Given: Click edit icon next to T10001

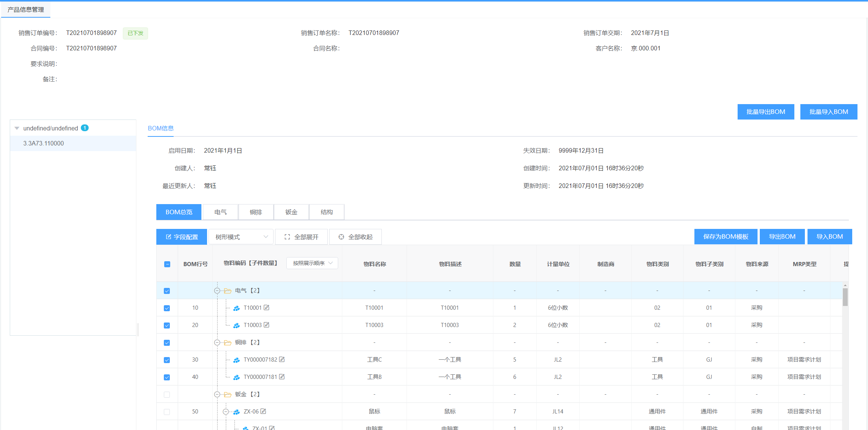Looking at the screenshot, I should pyautogui.click(x=266, y=307).
